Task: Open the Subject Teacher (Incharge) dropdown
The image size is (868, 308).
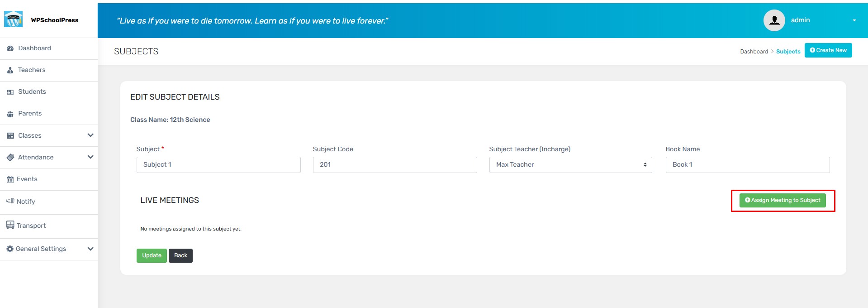Action: pyautogui.click(x=570, y=165)
